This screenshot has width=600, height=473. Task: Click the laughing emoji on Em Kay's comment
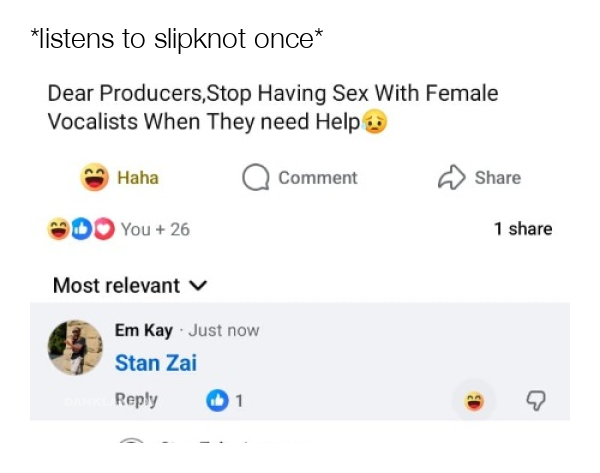(x=473, y=401)
